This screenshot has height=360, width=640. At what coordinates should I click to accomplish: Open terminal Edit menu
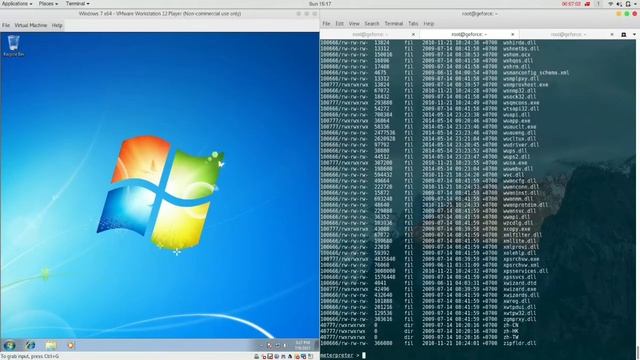point(340,24)
